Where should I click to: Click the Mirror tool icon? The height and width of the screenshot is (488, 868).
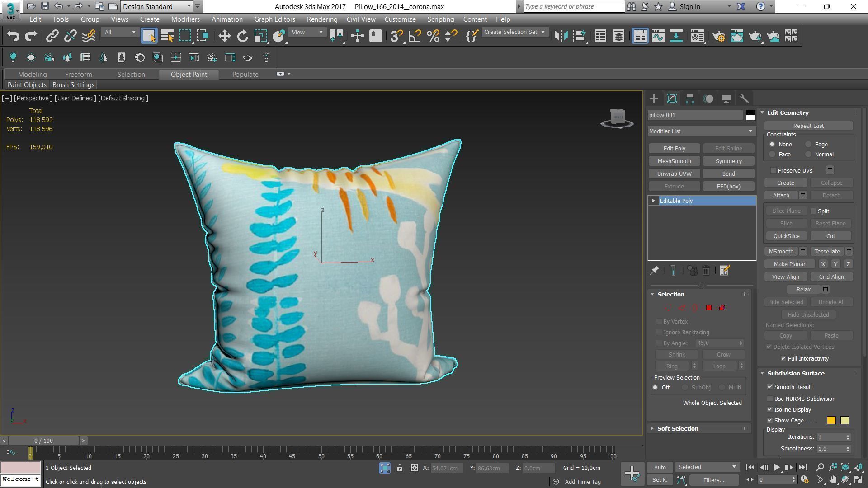561,36
